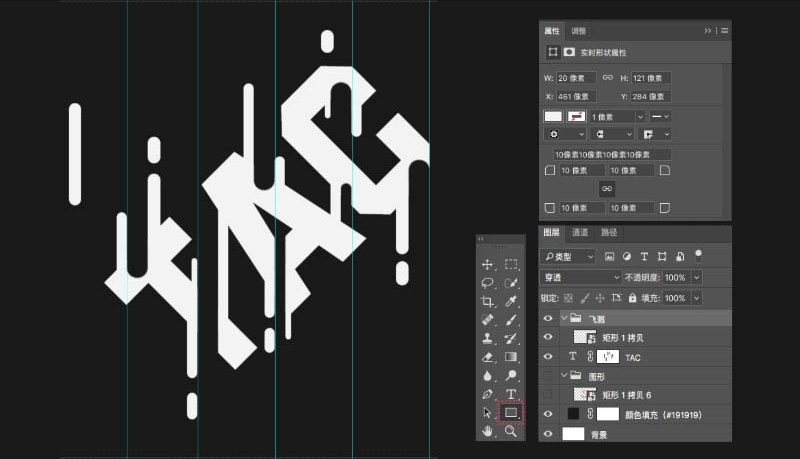Open the blend mode 穿透 dropdown
The image size is (800, 459).
(x=581, y=277)
